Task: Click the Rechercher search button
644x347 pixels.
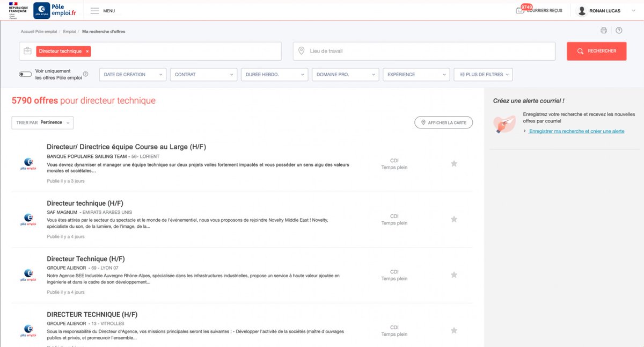Action: point(596,51)
